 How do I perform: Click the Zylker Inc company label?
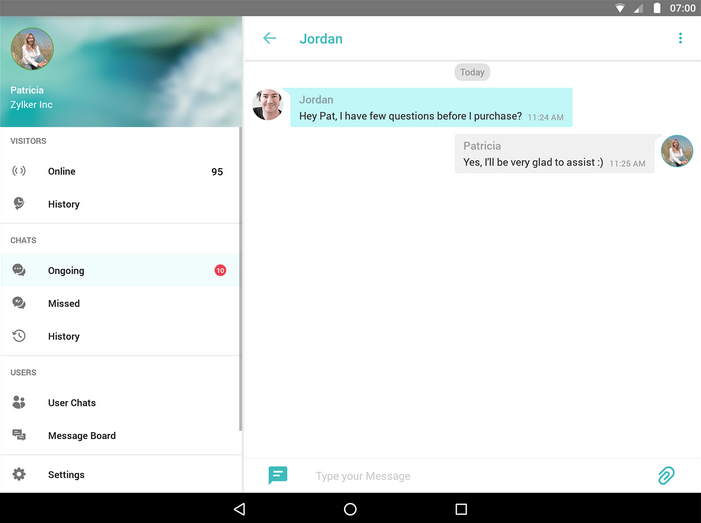pos(31,105)
